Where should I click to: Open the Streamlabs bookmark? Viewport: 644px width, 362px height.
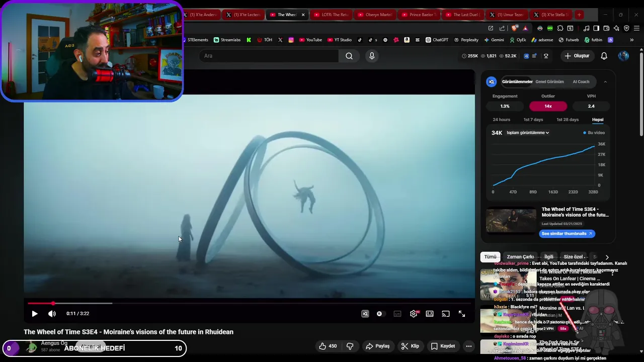point(227,40)
